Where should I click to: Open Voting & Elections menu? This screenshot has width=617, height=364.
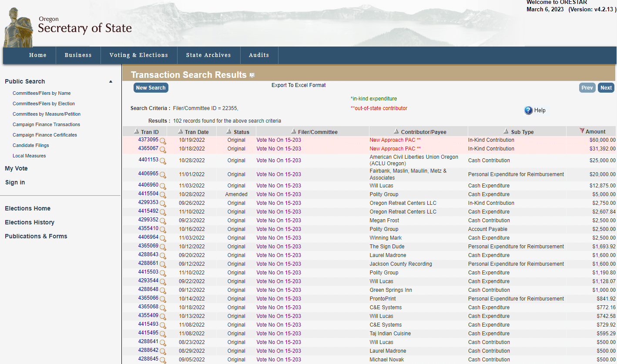(139, 55)
